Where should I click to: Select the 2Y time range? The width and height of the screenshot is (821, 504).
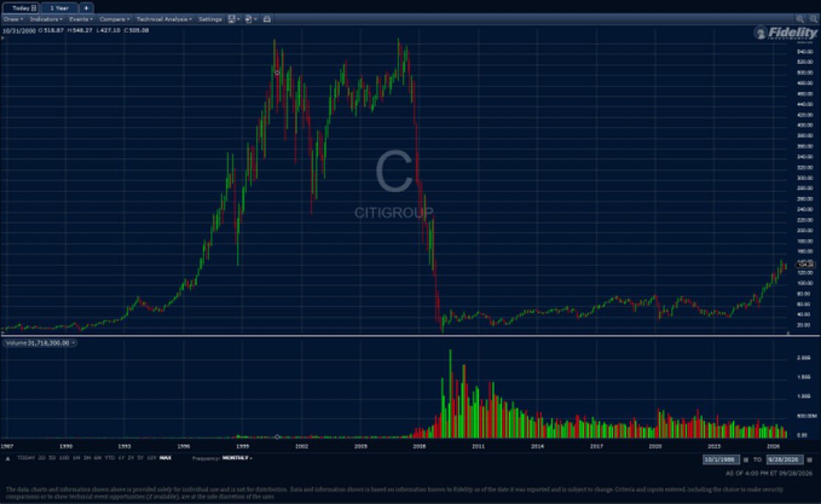coord(130,458)
